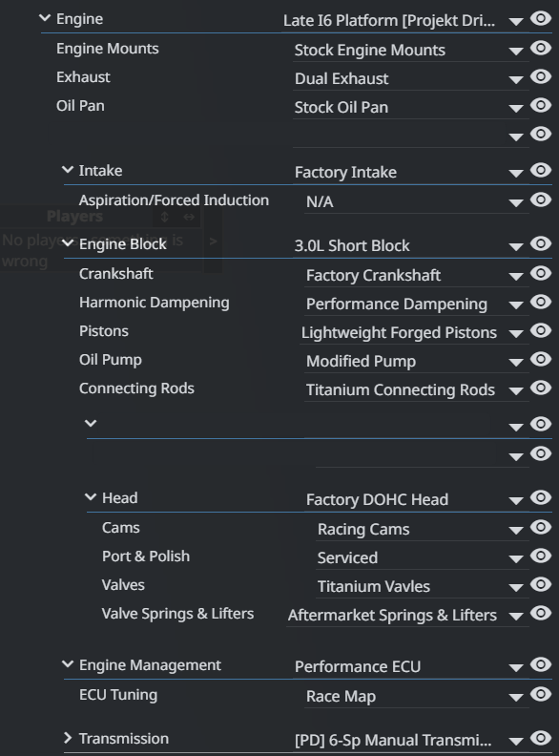Open Aspiration/Forced Induction dropdown showing N/A
Screen dimensions: 559x756
coord(416,202)
